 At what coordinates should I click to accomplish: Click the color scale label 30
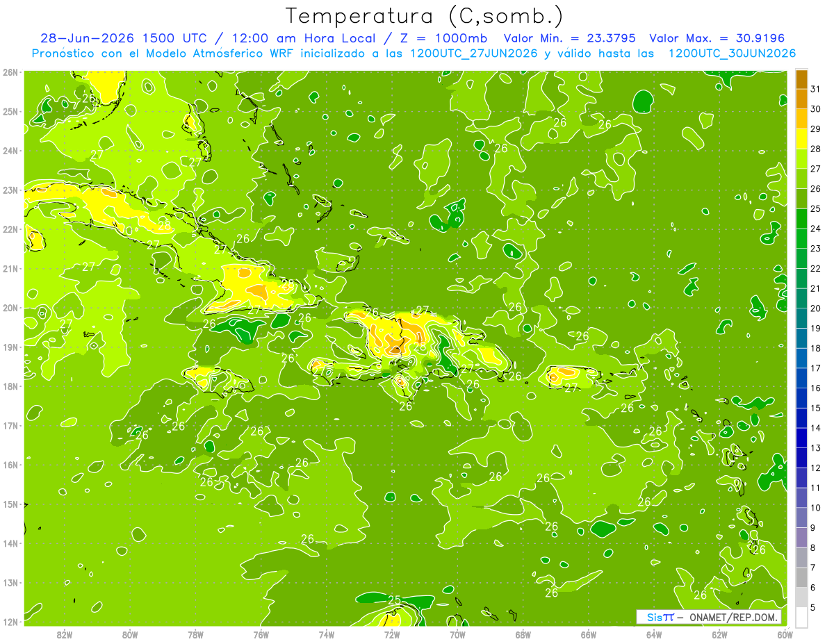tap(816, 109)
